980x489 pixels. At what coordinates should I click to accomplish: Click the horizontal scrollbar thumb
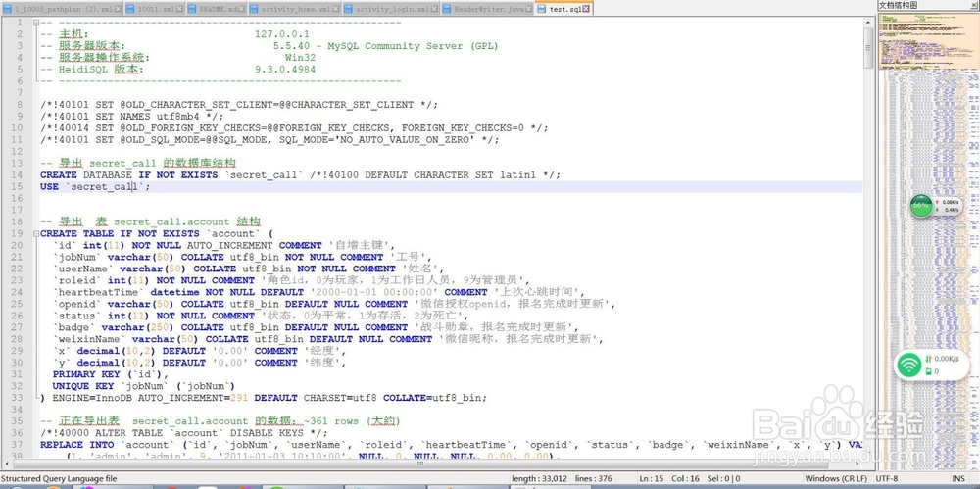click(x=420, y=464)
